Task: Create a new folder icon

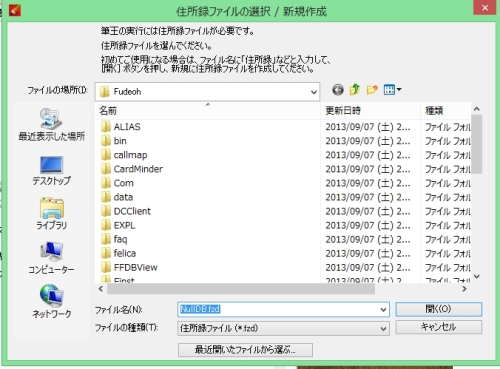Action: tap(372, 90)
